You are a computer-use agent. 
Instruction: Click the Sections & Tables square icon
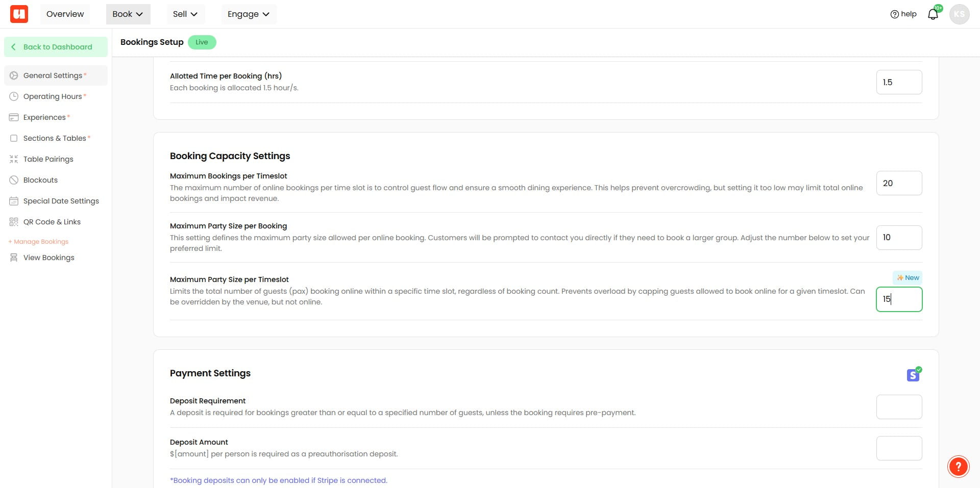[14, 138]
